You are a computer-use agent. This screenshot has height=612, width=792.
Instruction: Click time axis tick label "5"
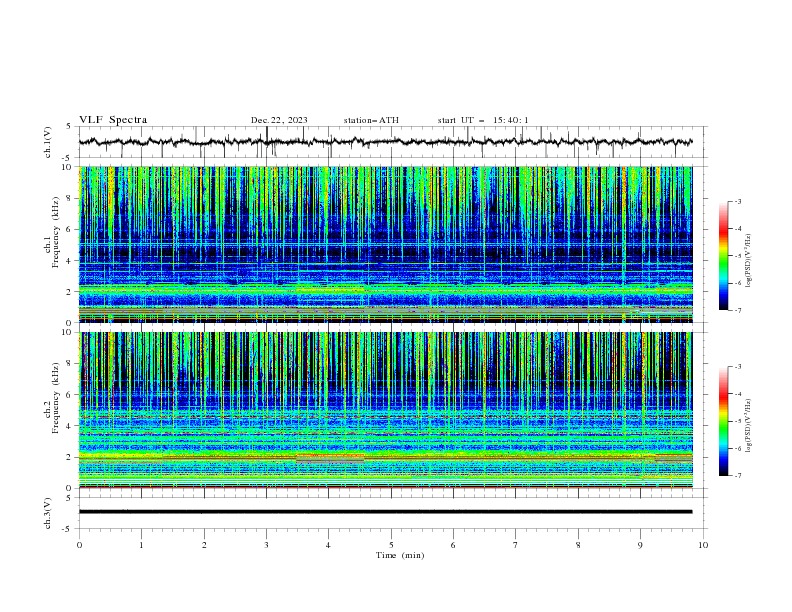(391, 545)
